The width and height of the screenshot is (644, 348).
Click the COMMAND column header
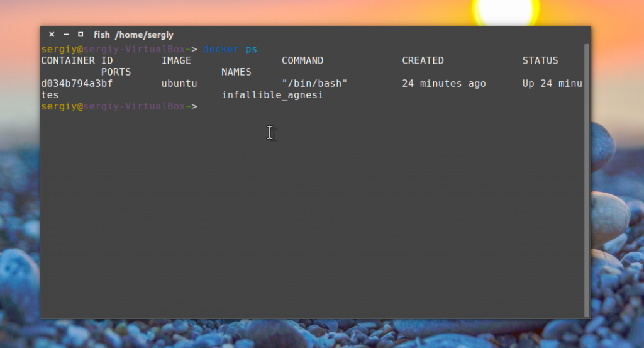point(303,60)
